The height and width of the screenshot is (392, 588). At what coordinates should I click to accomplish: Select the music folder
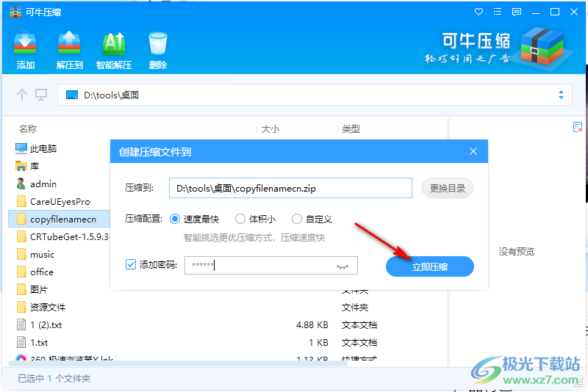coord(35,255)
